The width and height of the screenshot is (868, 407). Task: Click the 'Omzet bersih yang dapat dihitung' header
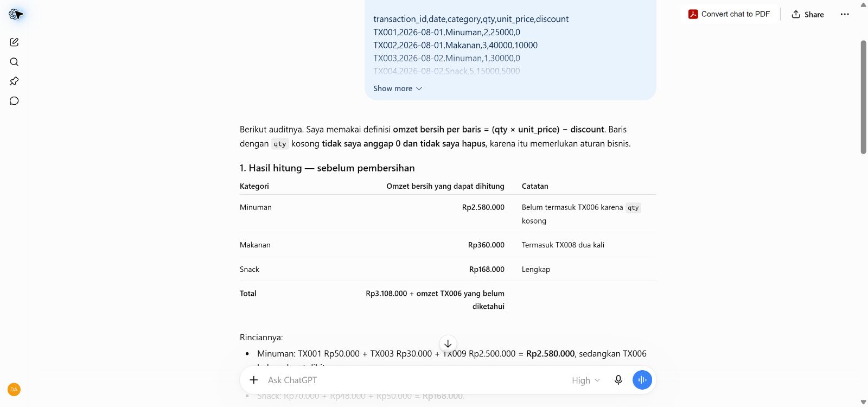(445, 186)
